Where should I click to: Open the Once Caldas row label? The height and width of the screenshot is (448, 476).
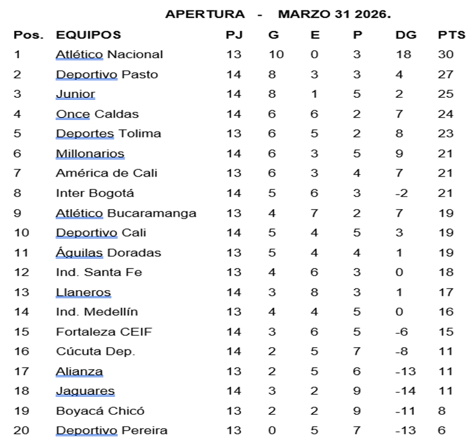tap(97, 114)
